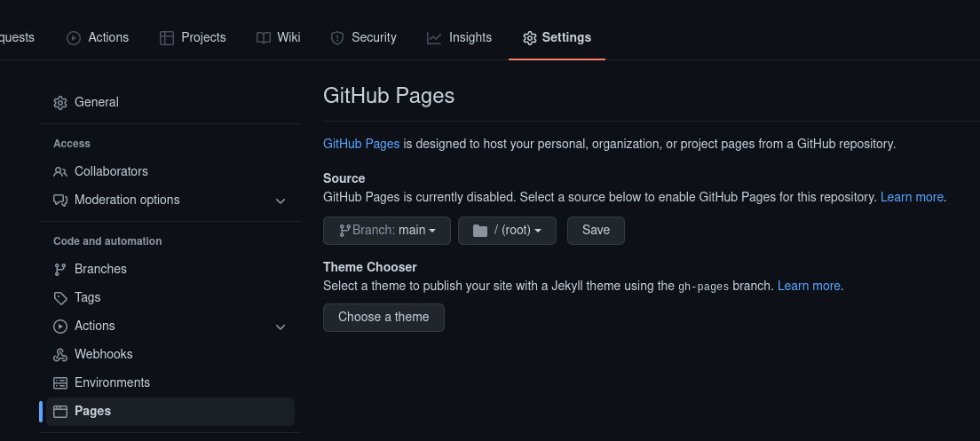Click the Theme Chooser heading text
980x441 pixels.
[370, 267]
